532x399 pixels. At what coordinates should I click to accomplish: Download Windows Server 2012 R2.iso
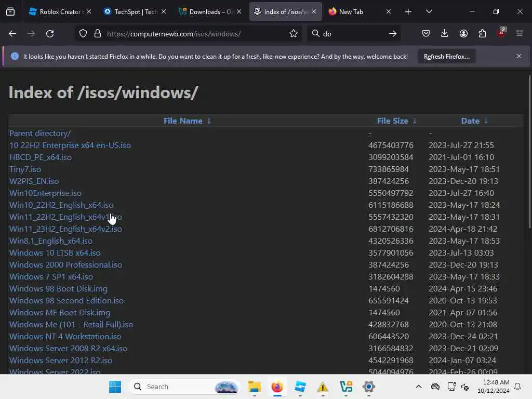pos(61,361)
